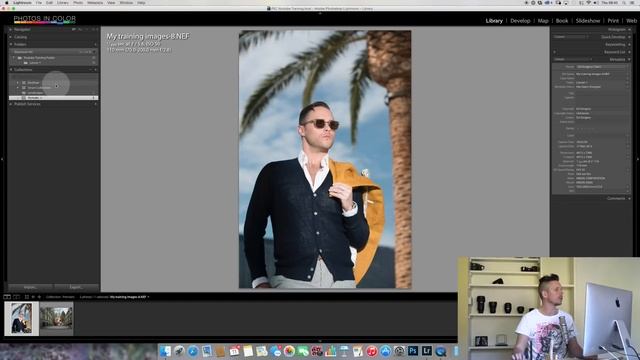640x360 pixels.
Task: Expand the Histogram panel
Action: click(616, 29)
